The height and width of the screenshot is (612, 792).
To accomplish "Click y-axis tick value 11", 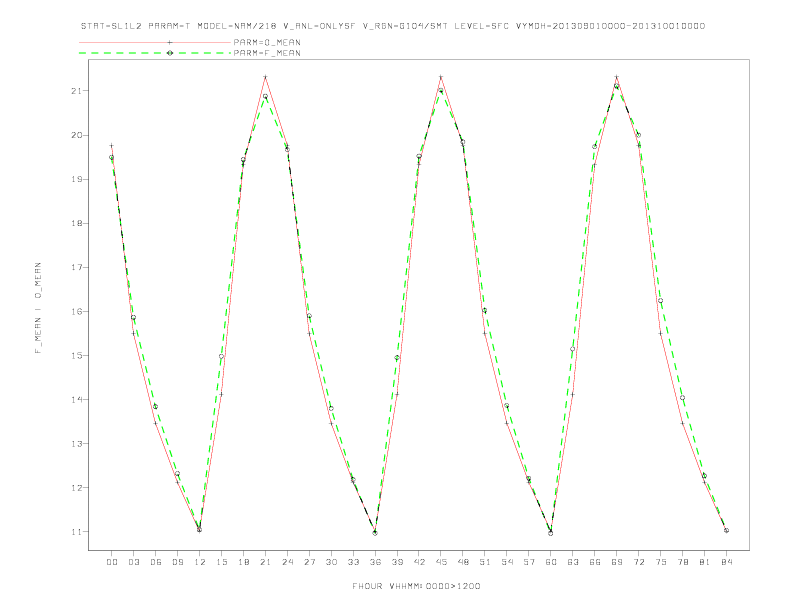I will click(x=77, y=532).
